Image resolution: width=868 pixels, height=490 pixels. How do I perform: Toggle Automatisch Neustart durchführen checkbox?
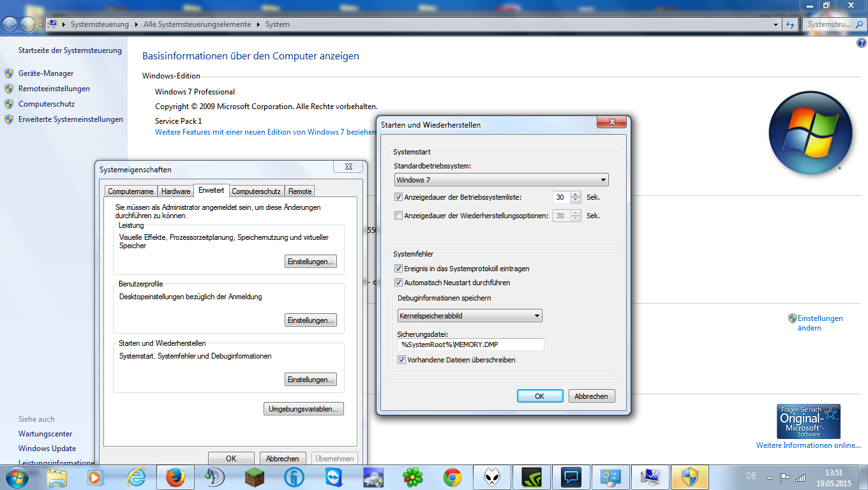pyautogui.click(x=399, y=283)
